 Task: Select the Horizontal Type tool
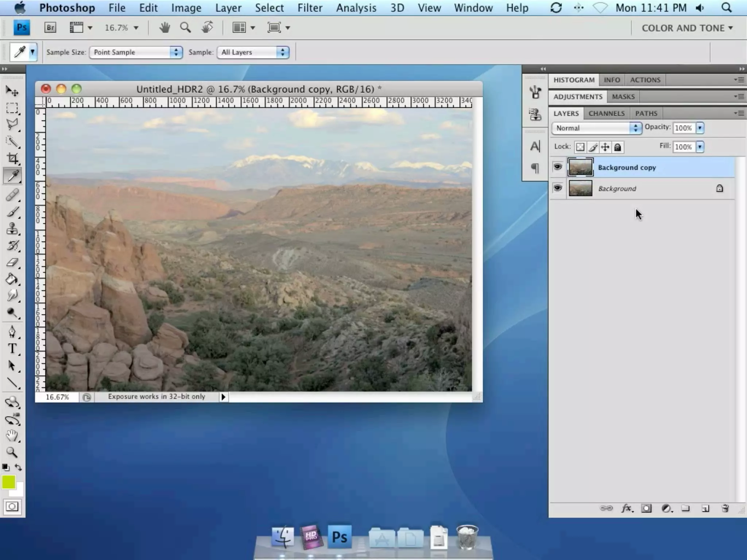(x=12, y=349)
